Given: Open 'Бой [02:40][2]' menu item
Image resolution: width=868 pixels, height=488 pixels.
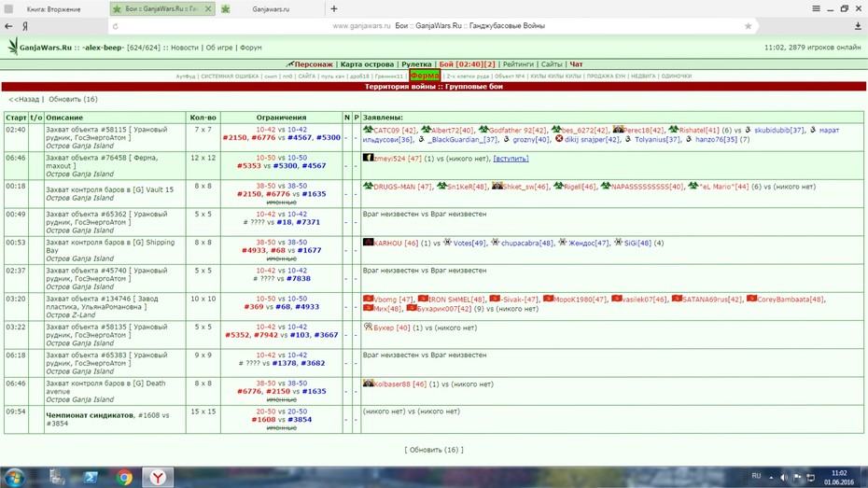Looking at the screenshot, I should (x=468, y=64).
